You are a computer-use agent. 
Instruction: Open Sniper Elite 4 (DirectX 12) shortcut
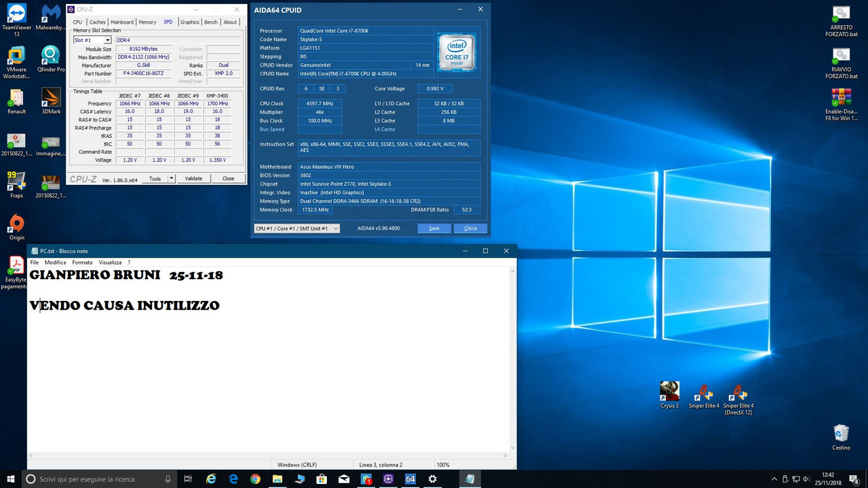click(x=738, y=392)
